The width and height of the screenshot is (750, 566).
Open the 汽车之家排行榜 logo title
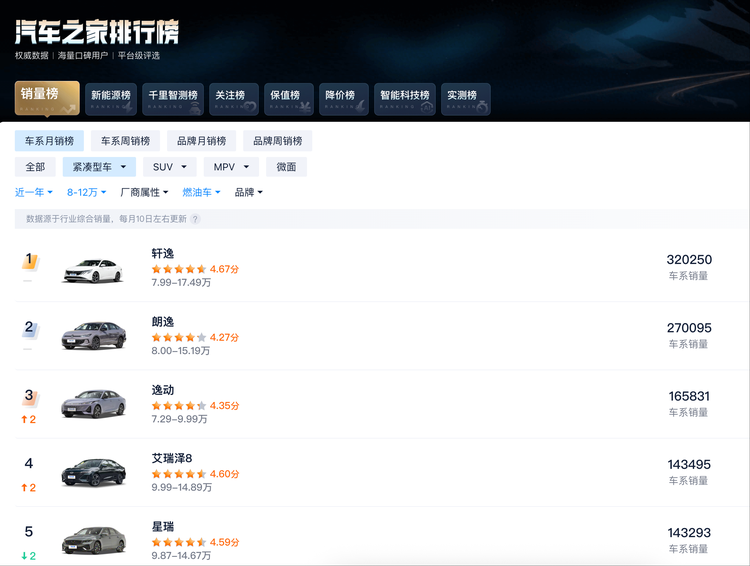tap(97, 32)
